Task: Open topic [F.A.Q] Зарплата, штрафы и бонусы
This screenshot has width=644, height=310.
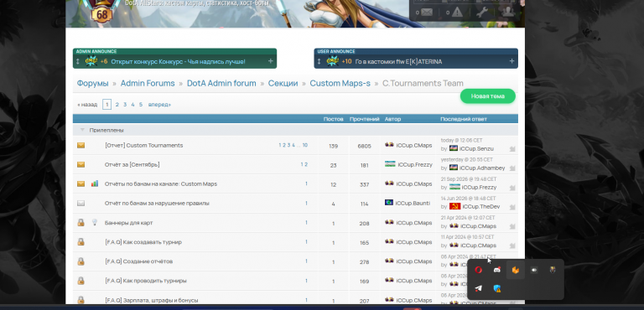Action: (151, 300)
